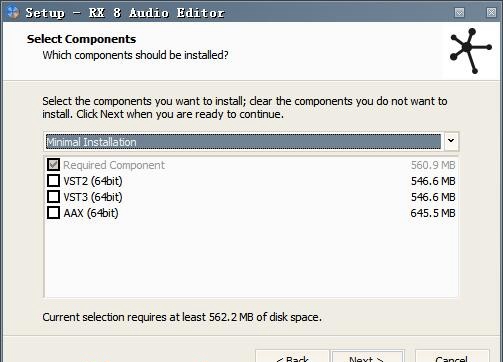Go Back to the previous setup page
The height and width of the screenshot is (362, 503).
[292, 357]
